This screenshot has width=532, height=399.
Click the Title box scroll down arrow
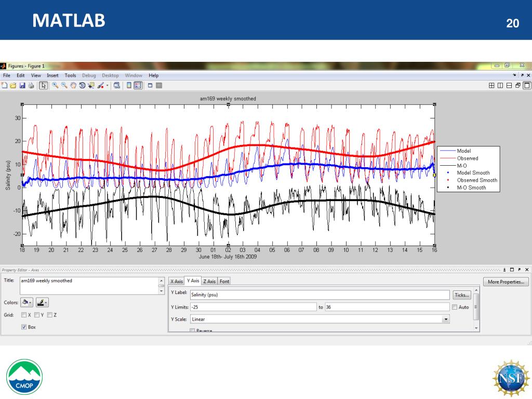tap(162, 291)
